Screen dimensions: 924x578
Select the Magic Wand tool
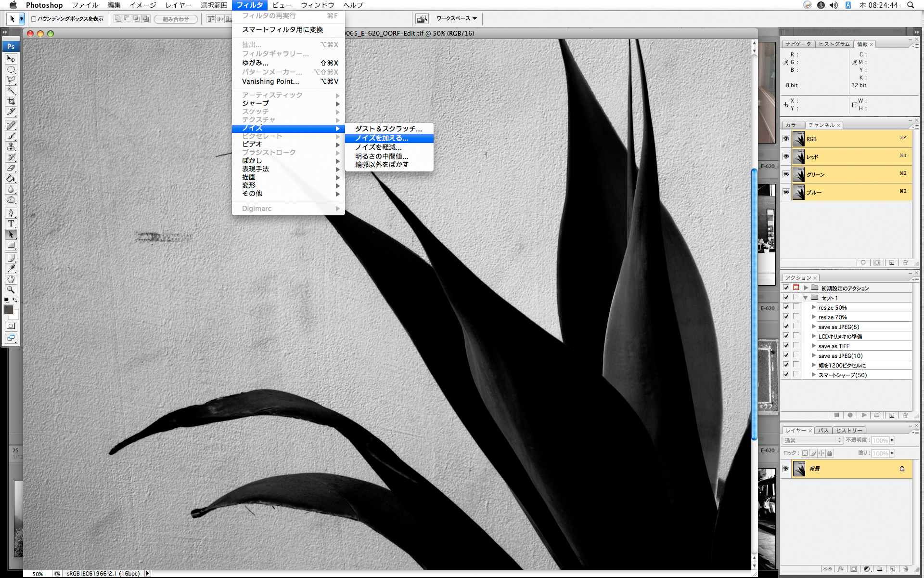tap(11, 91)
